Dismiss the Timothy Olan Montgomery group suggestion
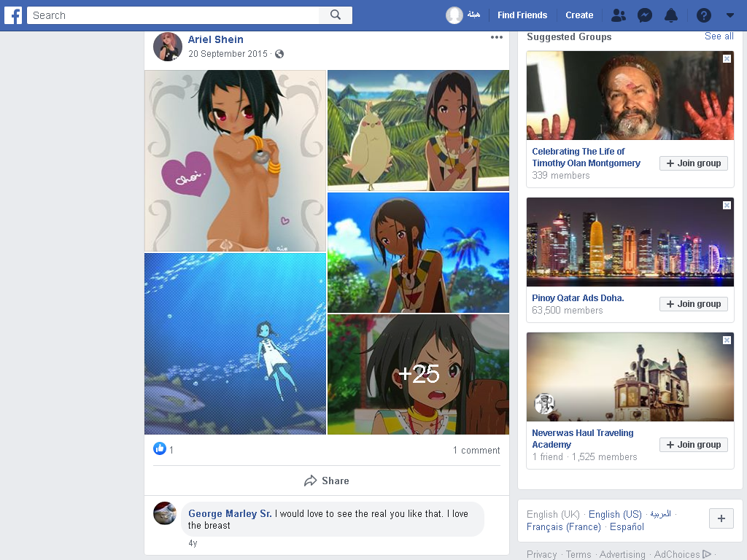The width and height of the screenshot is (747, 560). pos(727,58)
